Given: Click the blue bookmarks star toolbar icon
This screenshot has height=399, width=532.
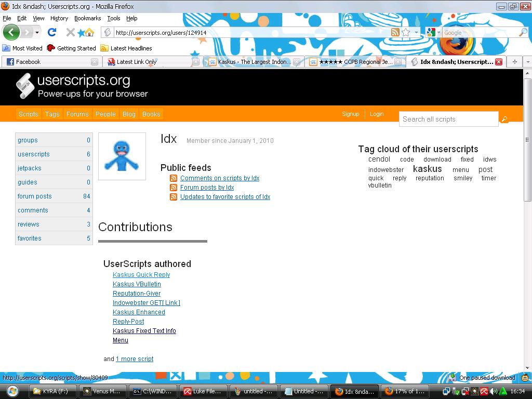Looking at the screenshot, I should tap(81, 33).
